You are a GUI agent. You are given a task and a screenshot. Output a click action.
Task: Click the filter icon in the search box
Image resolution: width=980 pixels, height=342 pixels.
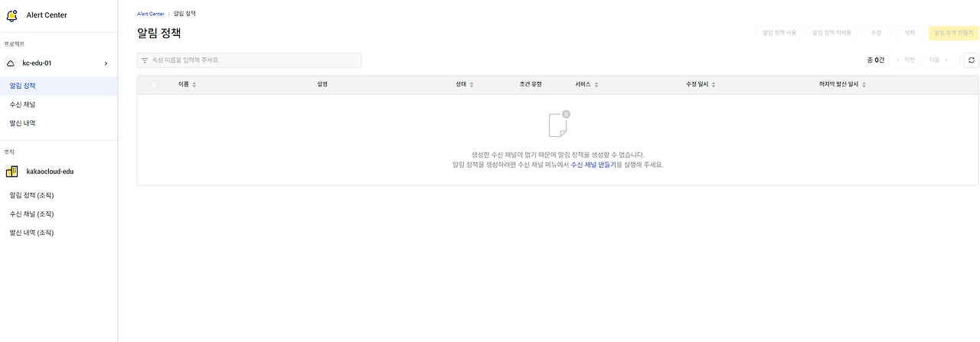(x=145, y=60)
